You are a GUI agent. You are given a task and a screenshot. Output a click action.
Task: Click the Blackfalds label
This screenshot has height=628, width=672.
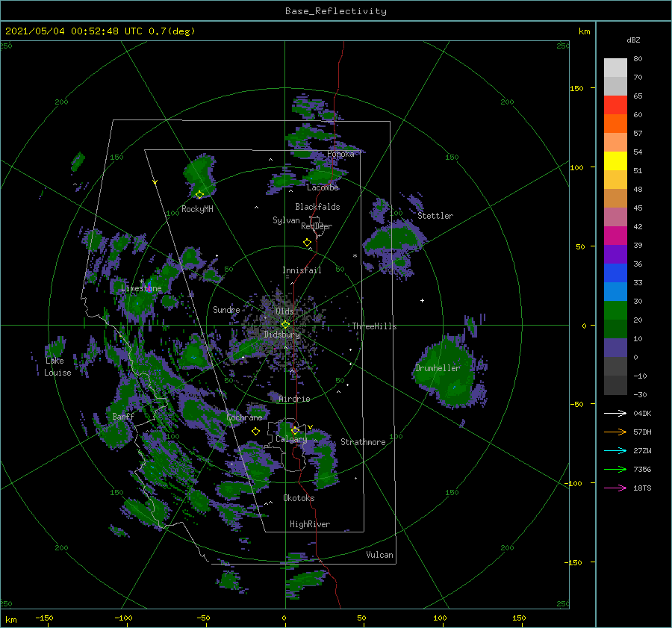pos(317,207)
